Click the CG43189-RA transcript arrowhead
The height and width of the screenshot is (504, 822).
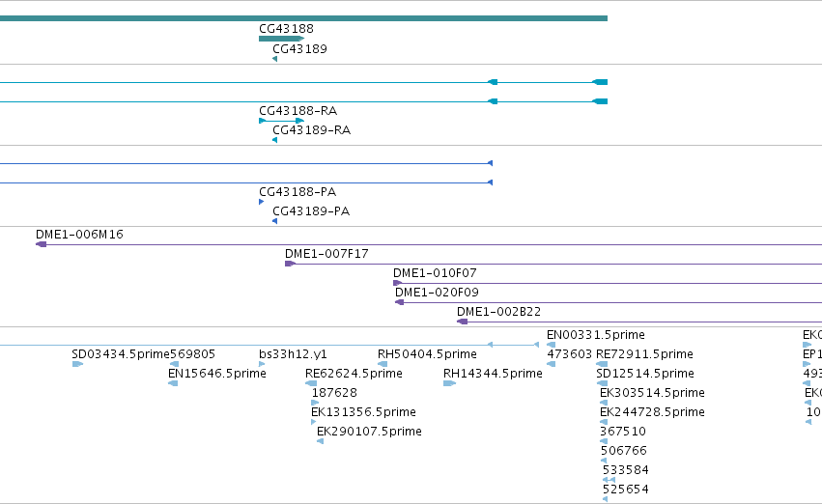pos(274,140)
